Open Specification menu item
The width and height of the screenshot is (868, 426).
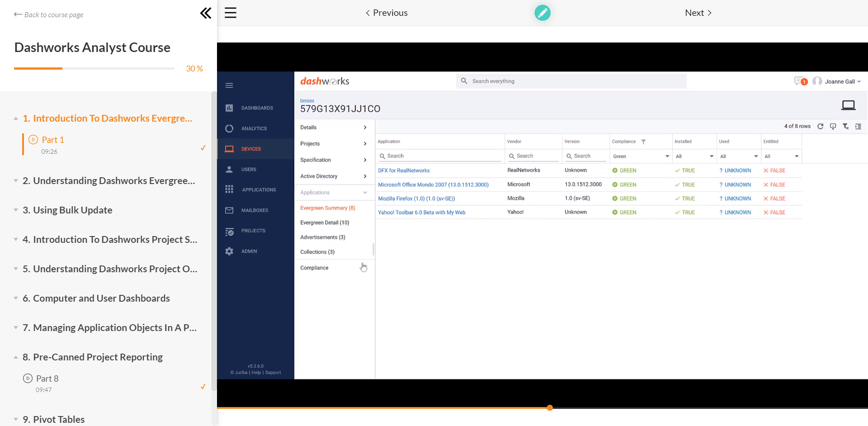[x=334, y=160]
